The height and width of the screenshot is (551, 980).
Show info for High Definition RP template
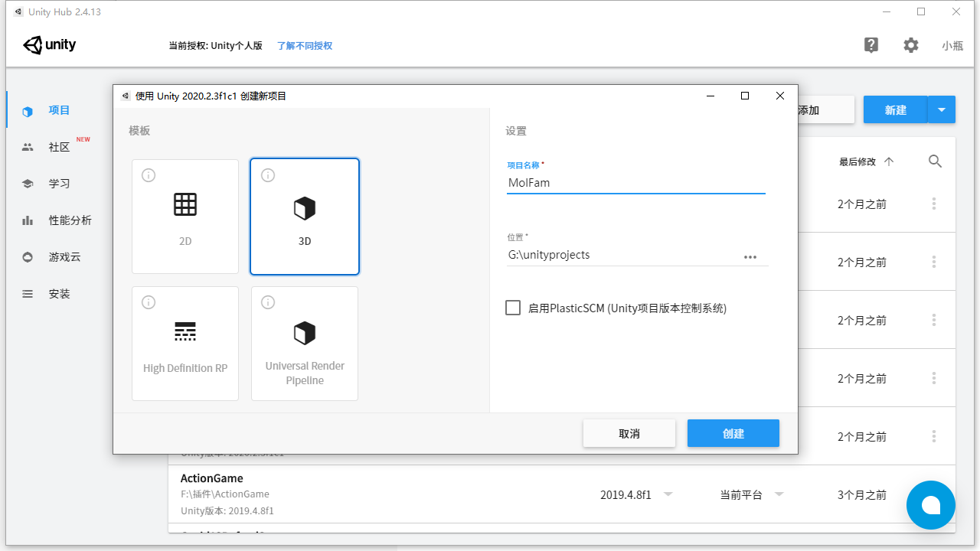point(149,302)
